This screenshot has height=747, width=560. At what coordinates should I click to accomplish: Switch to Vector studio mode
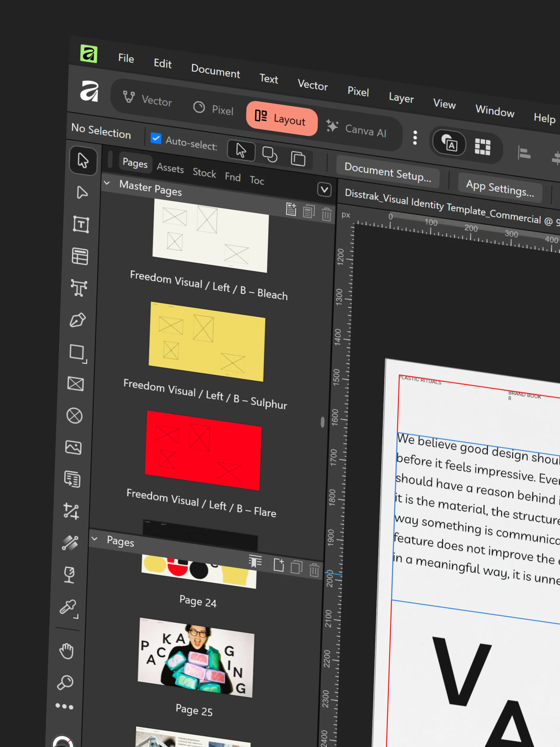(147, 99)
